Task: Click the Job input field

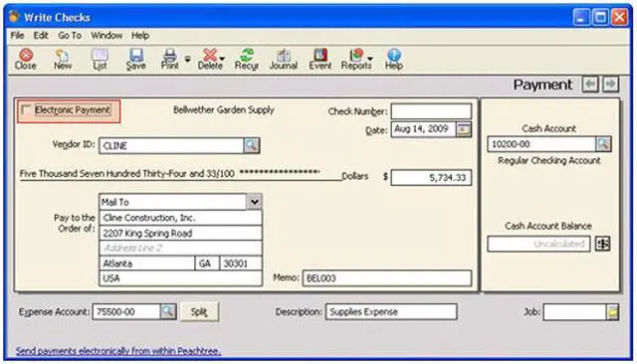Action: point(575,311)
